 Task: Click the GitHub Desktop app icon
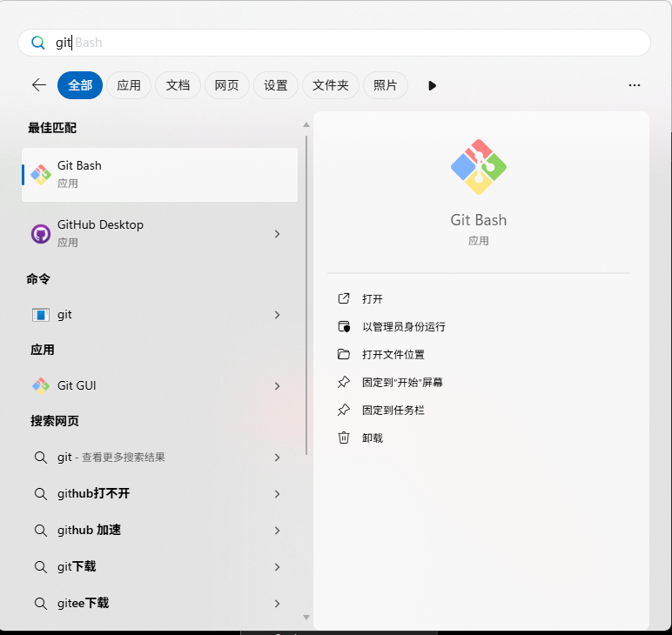(x=41, y=233)
